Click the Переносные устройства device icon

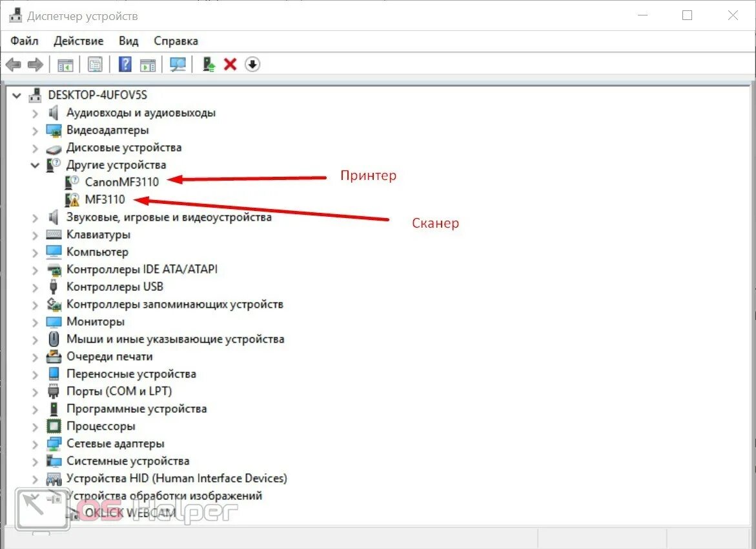pos(54,374)
